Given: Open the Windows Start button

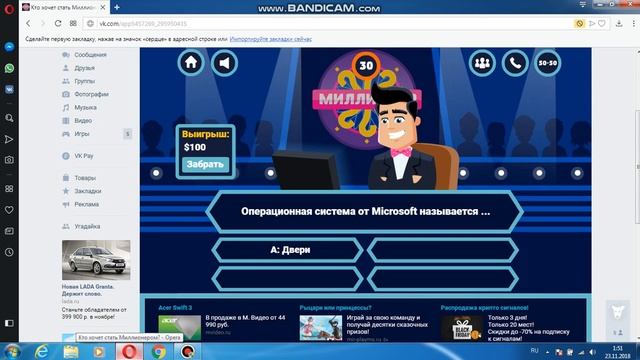Looking at the screenshot, I should (x=12, y=351).
